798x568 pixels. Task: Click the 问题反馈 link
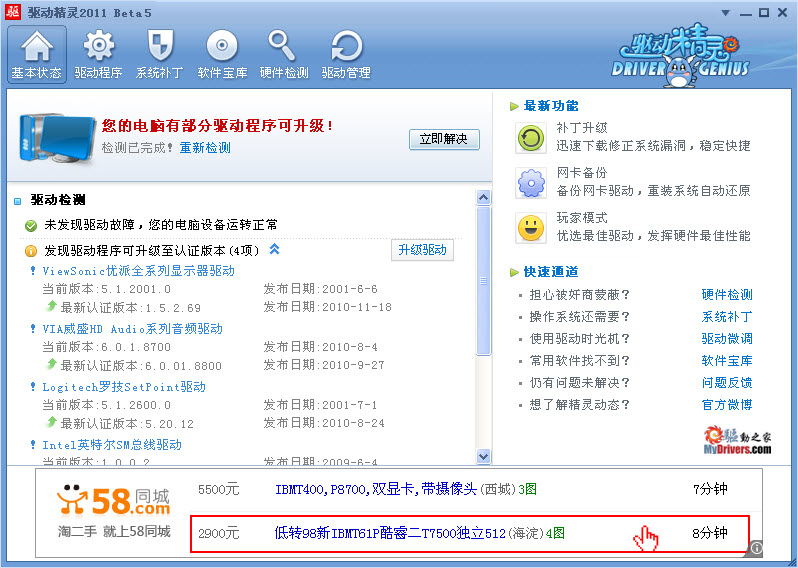click(727, 383)
